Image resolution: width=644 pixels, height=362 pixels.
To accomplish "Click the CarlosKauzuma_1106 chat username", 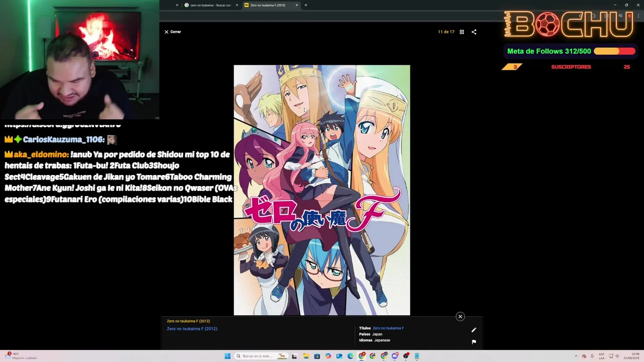I will (64, 139).
